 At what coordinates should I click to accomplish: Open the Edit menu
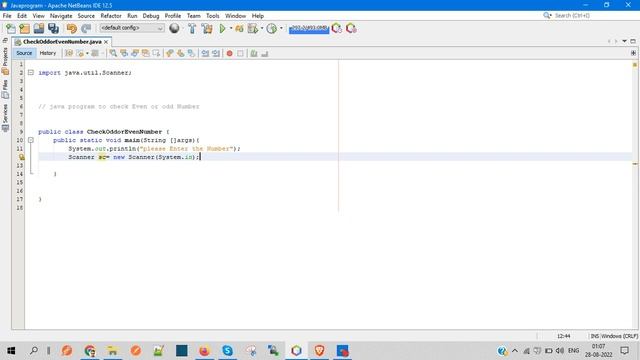tap(22, 16)
